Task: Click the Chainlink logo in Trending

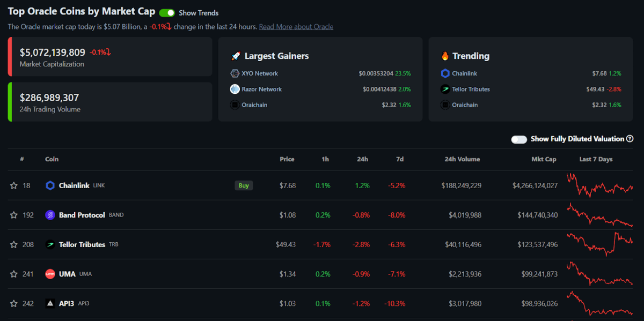Action: click(445, 73)
